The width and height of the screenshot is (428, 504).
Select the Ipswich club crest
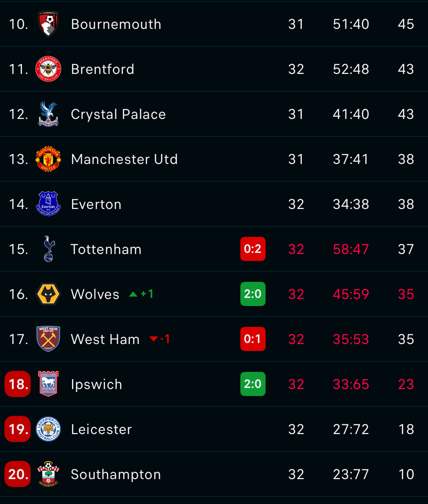point(48,384)
